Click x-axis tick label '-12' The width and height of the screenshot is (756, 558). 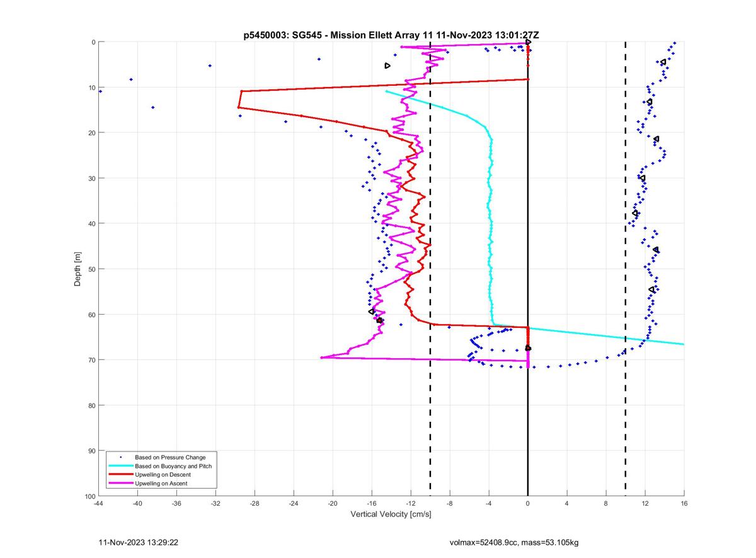click(411, 503)
